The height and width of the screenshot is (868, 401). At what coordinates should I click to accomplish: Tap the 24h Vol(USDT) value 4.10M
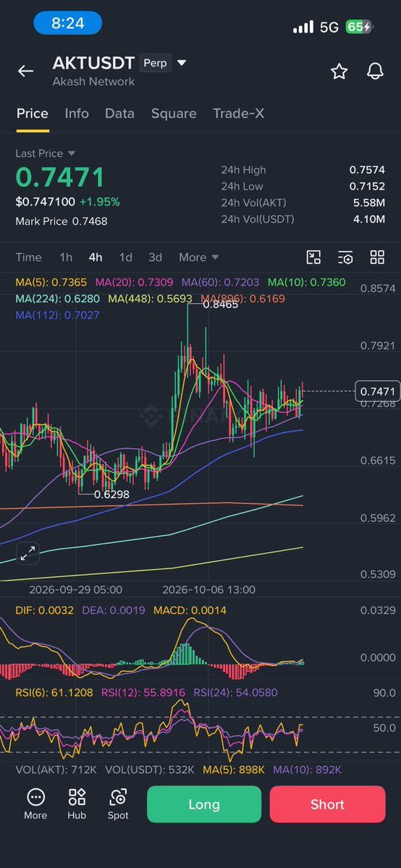pyautogui.click(x=369, y=219)
